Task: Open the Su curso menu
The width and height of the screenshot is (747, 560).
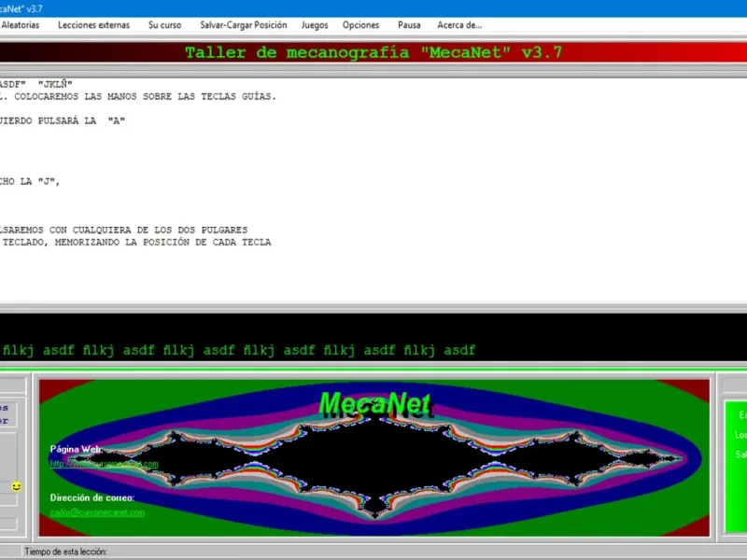Action: point(165,25)
